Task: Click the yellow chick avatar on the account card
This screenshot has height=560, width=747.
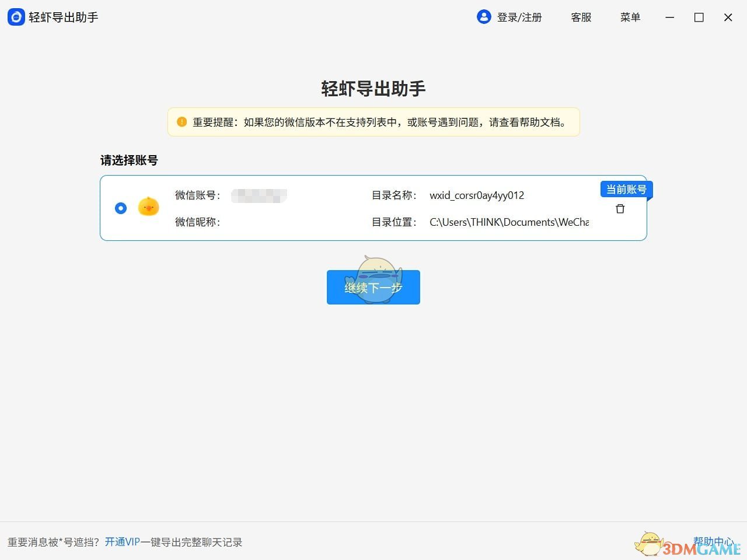Action: coord(149,207)
